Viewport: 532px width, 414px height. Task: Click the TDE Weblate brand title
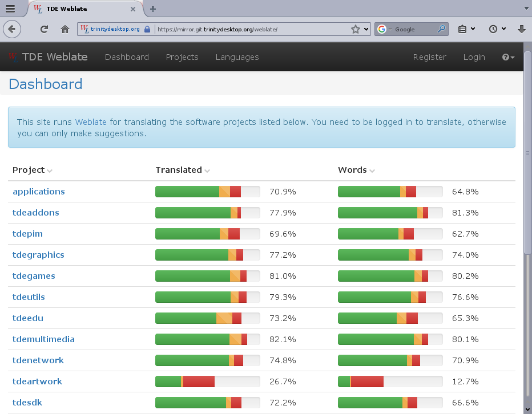[x=55, y=57]
